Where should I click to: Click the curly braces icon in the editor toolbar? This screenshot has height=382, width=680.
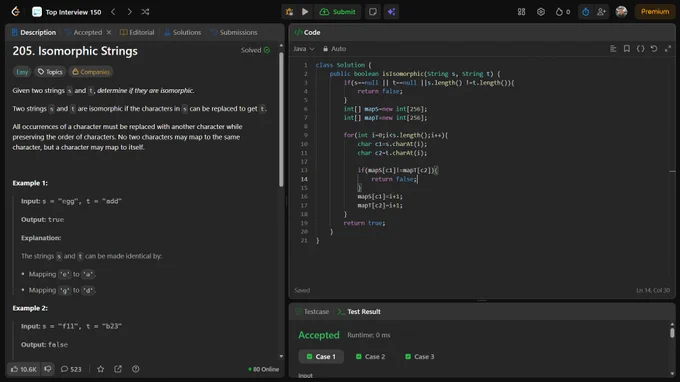[x=641, y=49]
